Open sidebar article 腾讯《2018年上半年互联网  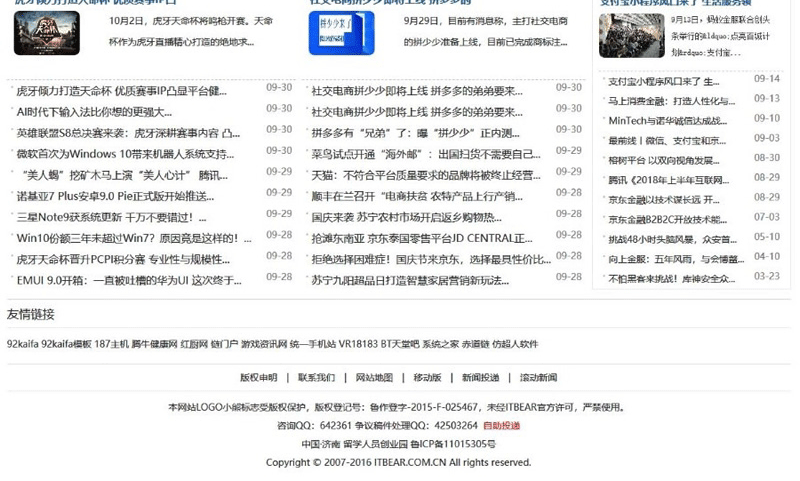[x=668, y=180]
